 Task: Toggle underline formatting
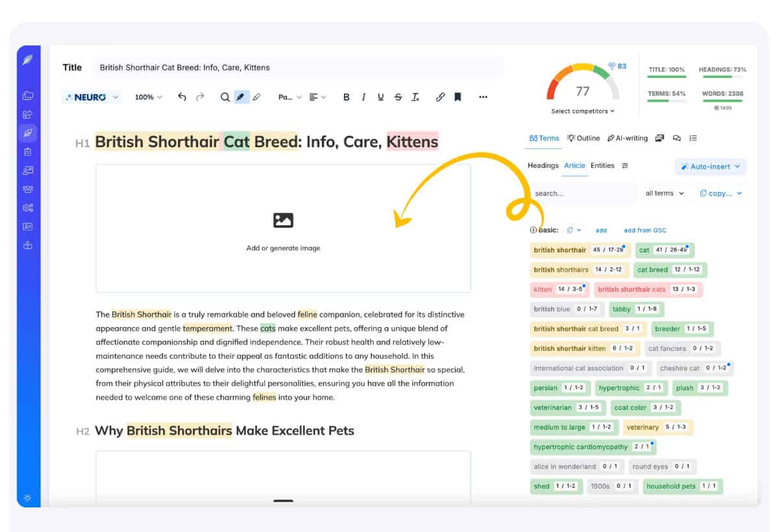pyautogui.click(x=380, y=97)
